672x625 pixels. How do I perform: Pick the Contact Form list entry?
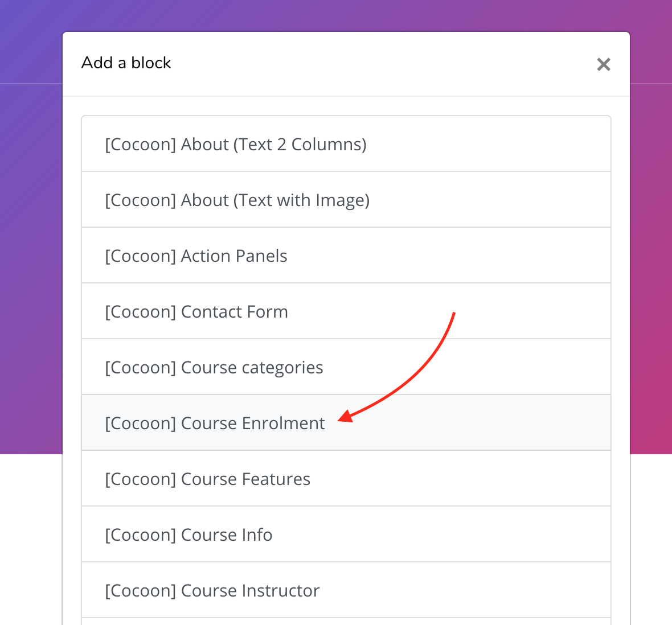click(x=346, y=311)
